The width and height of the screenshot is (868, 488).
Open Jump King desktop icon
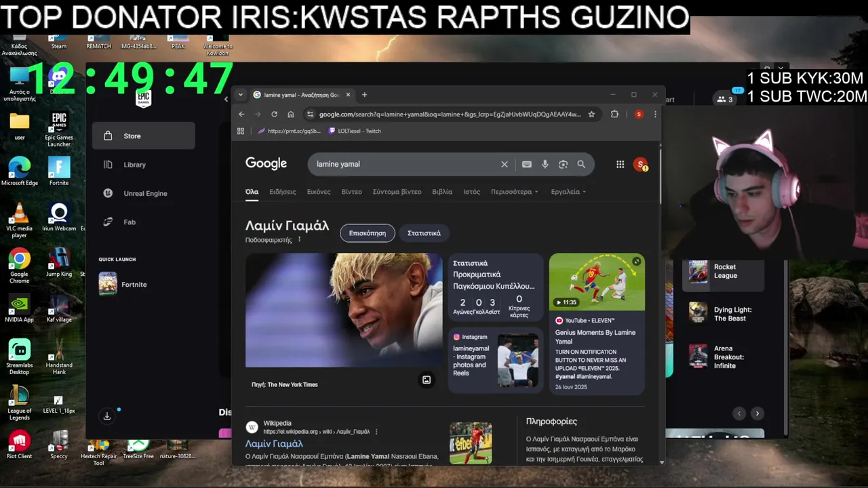[59, 263]
